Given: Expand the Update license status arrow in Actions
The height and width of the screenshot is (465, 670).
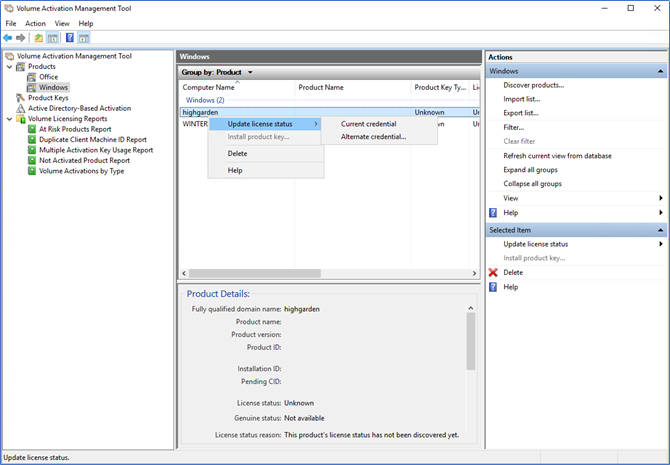Looking at the screenshot, I should pyautogui.click(x=661, y=244).
